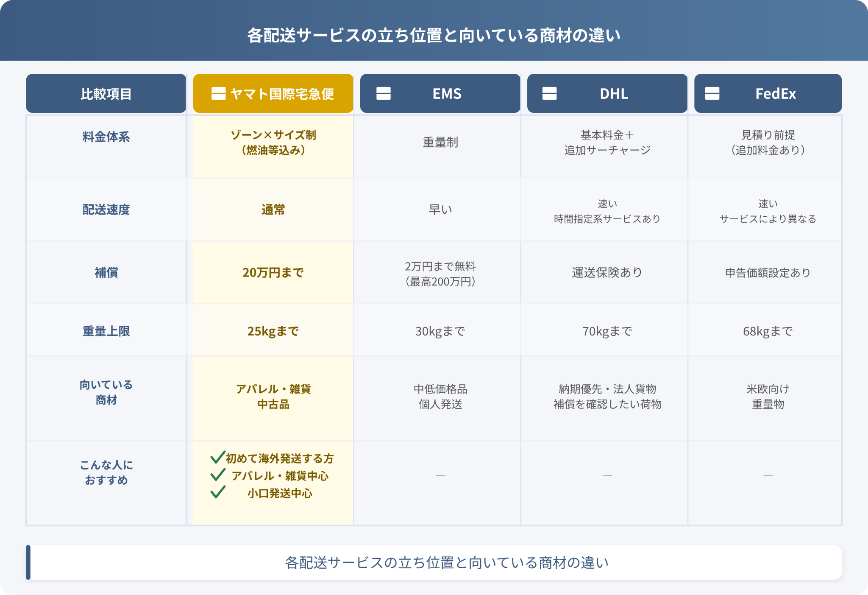Click the card icon in the DHL header
Image resolution: width=868 pixels, height=595 pixels.
click(550, 94)
